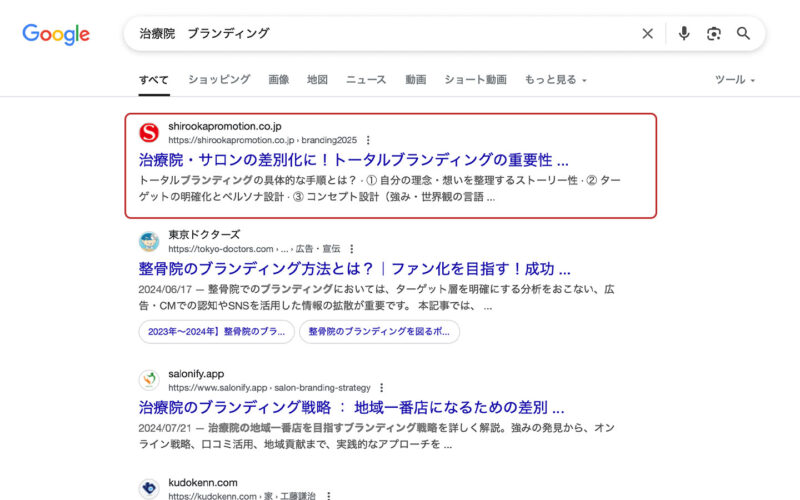Open three-dot menu for salonify.app result
Screen dimensions: 800x500
(x=381, y=388)
